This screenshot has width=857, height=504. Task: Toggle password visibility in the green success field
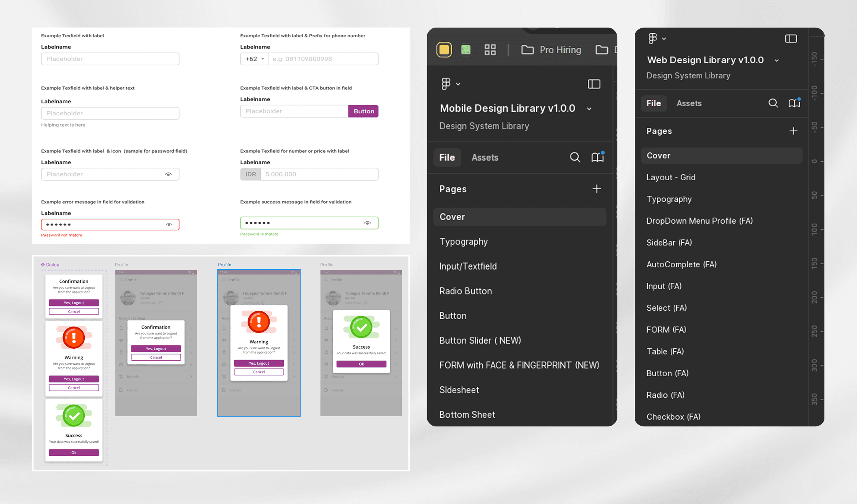(x=367, y=223)
